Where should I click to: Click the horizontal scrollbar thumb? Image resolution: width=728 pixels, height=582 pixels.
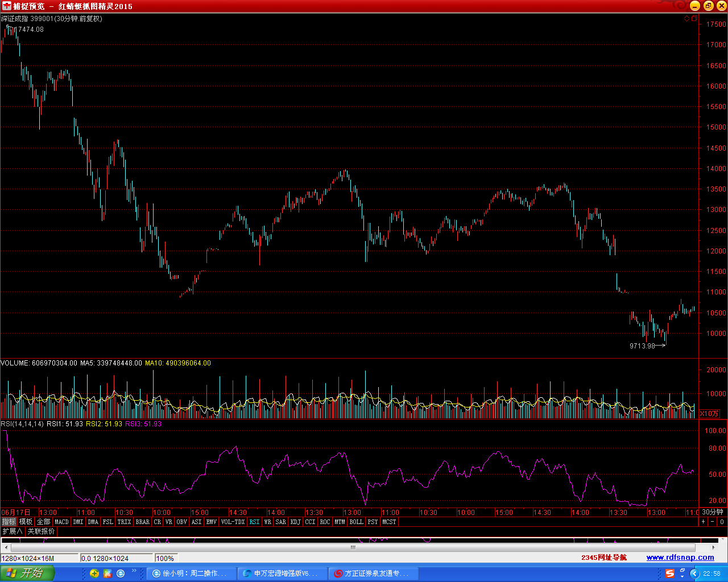(x=353, y=547)
